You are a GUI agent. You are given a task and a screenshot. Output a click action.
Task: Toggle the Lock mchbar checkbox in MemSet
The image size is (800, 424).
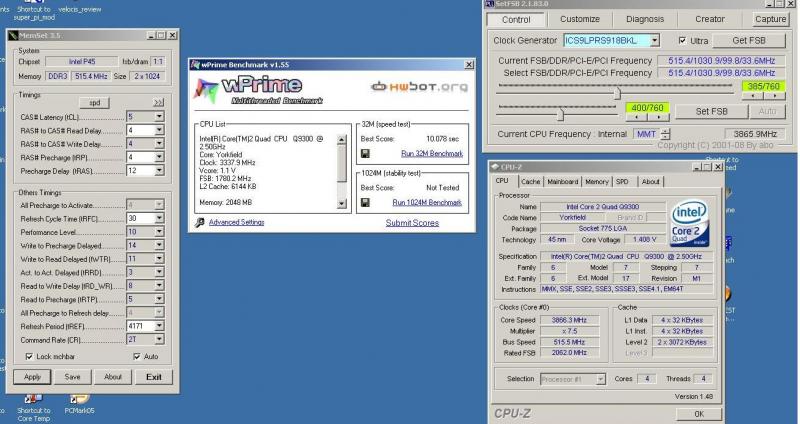29,356
